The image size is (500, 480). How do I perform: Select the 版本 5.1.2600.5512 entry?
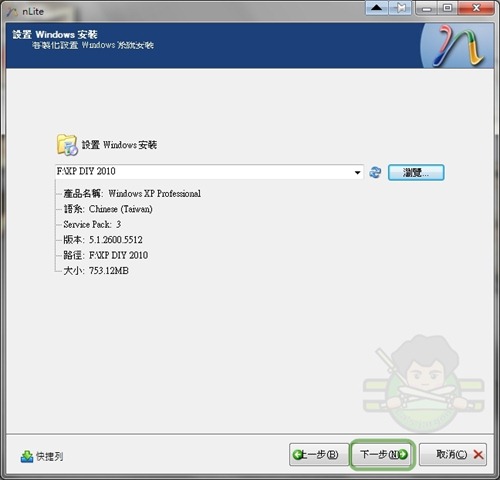tap(103, 240)
